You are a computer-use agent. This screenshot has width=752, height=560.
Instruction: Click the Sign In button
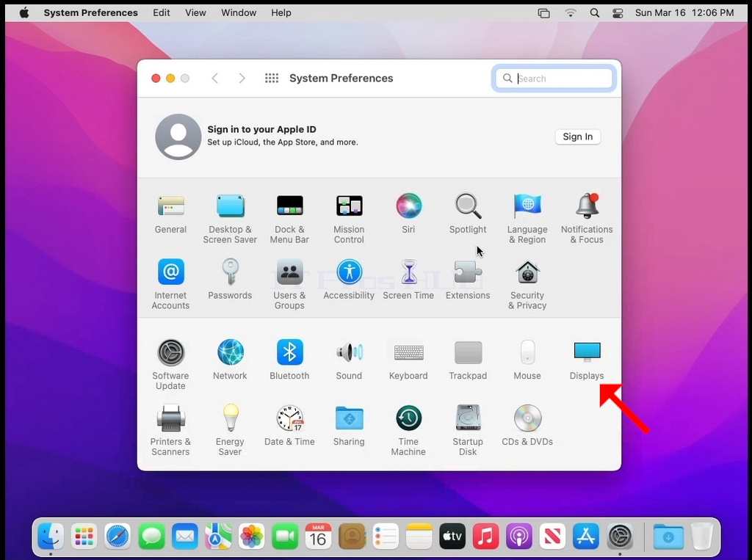578,137
